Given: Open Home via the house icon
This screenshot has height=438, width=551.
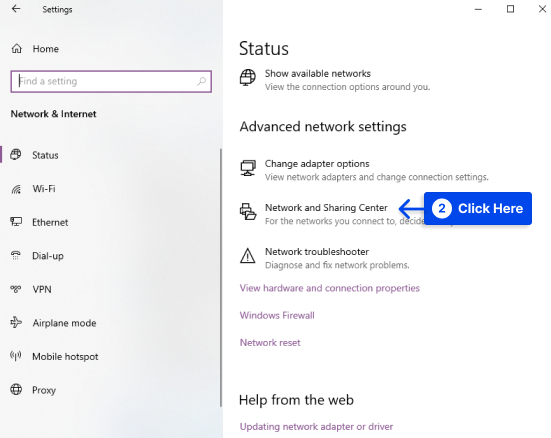Looking at the screenshot, I should pyautogui.click(x=17, y=49).
